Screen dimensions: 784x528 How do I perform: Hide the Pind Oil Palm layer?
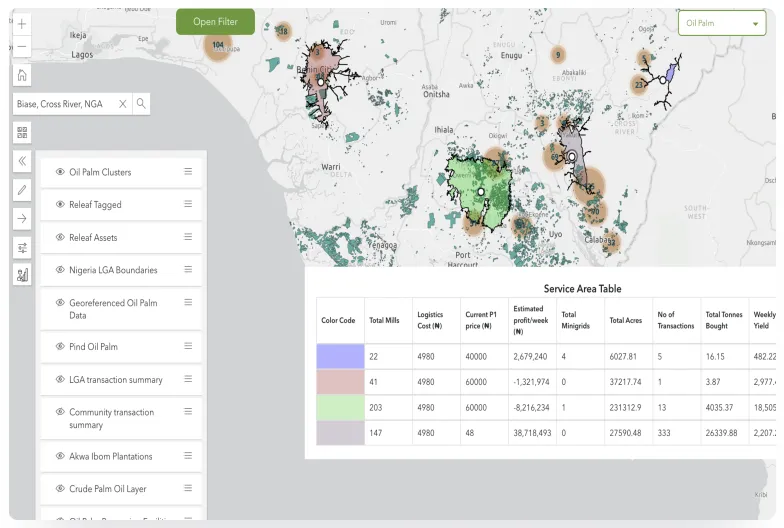coord(60,346)
